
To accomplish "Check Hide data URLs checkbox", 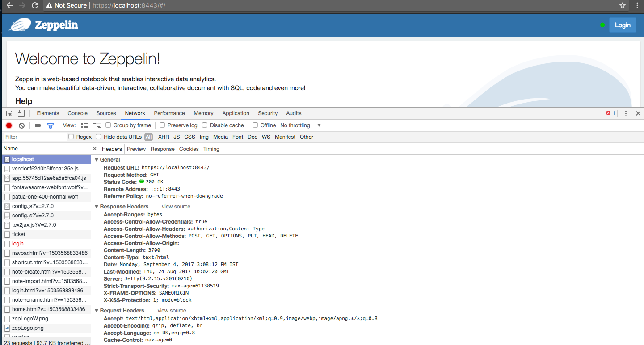I will point(99,137).
